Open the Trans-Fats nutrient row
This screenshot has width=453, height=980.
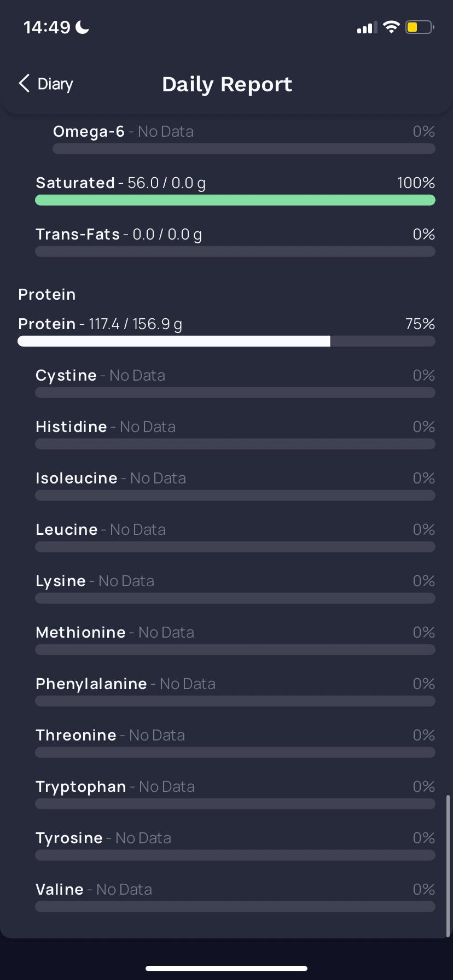pyautogui.click(x=235, y=242)
